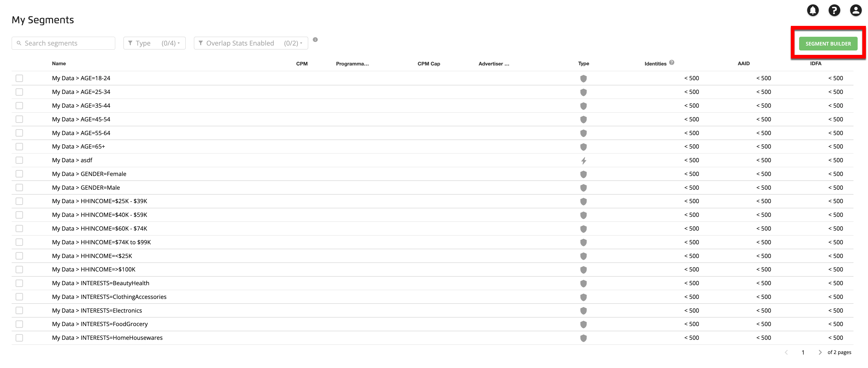The image size is (868, 368).
Task: Click the shield icon for HHINCOME=>$100K
Action: [584, 270]
